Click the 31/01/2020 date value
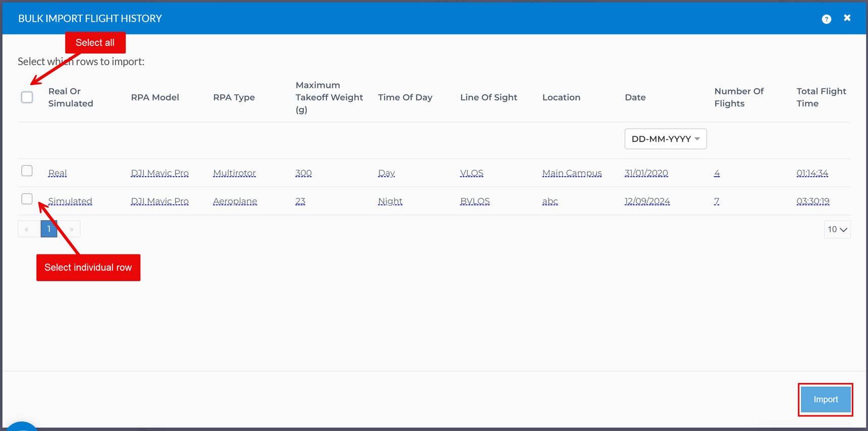868x431 pixels. click(x=646, y=173)
